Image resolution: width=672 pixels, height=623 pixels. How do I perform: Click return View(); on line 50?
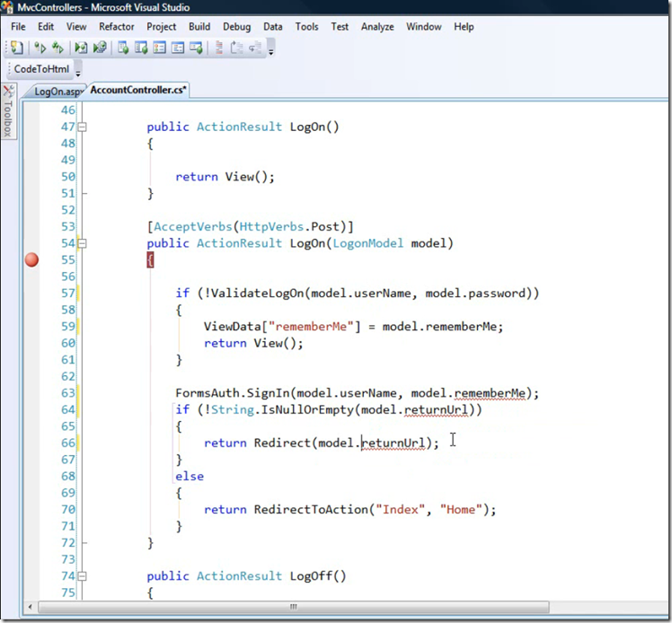tap(225, 177)
